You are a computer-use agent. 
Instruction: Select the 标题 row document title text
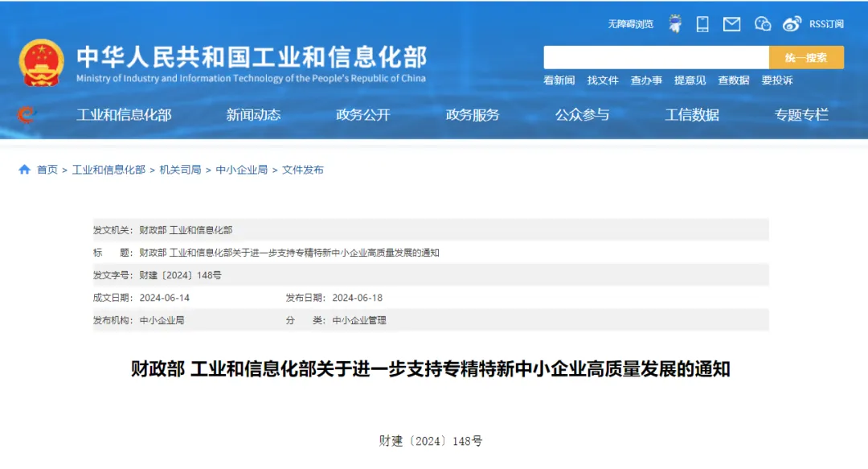click(289, 253)
